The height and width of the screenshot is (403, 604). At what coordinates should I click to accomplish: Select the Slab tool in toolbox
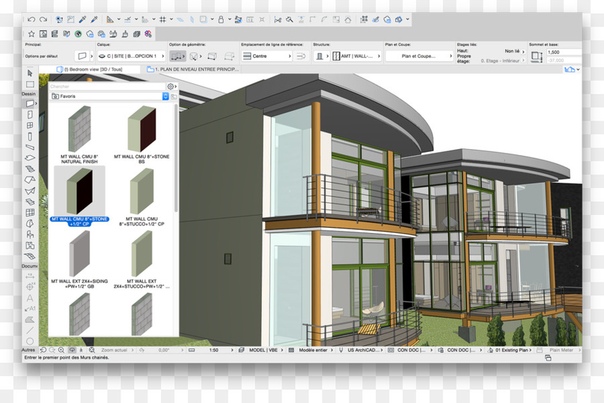coord(30,158)
